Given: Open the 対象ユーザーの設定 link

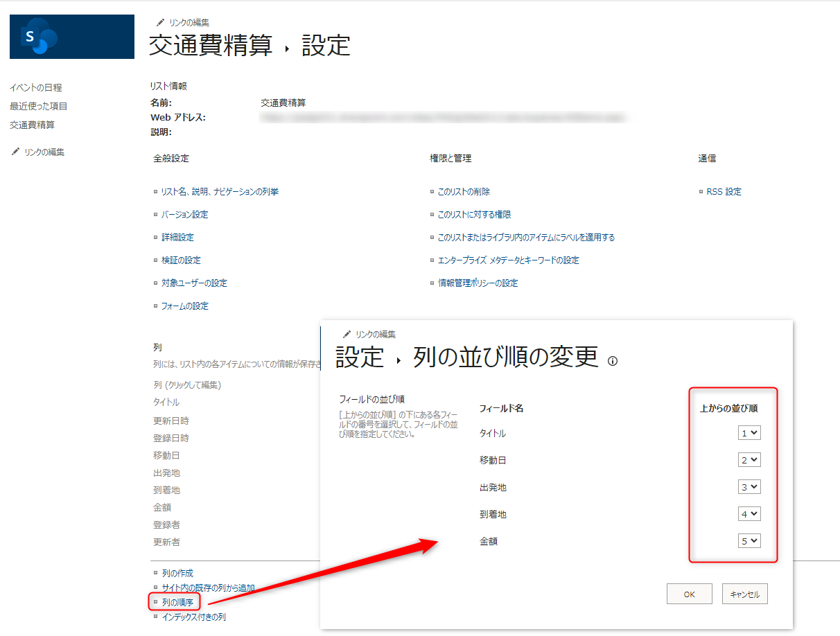Looking at the screenshot, I should (194, 283).
